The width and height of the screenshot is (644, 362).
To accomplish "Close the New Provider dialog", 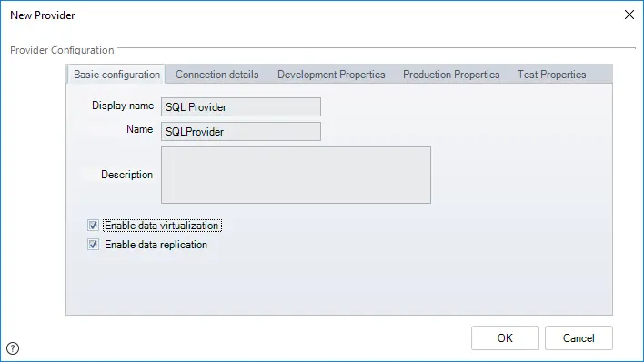I will [629, 15].
